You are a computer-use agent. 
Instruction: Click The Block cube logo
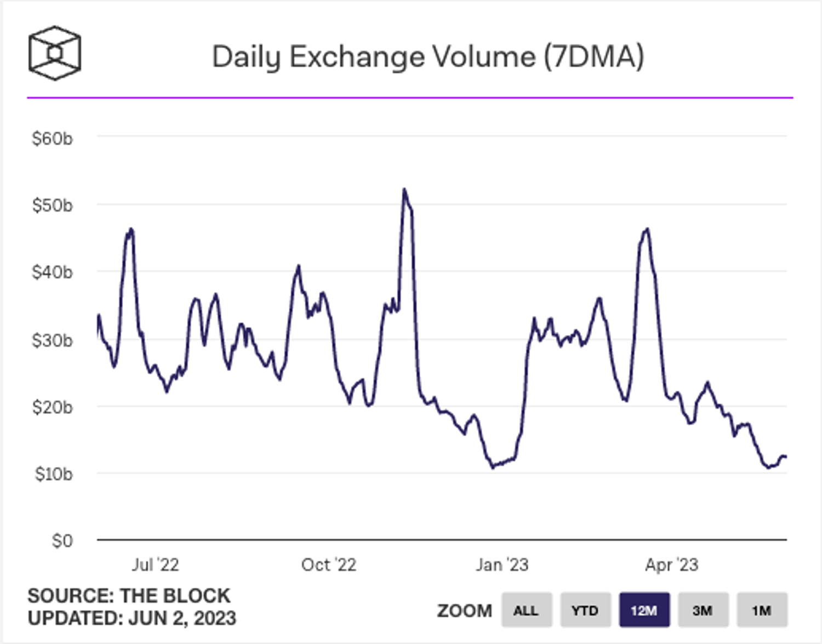pyautogui.click(x=54, y=53)
